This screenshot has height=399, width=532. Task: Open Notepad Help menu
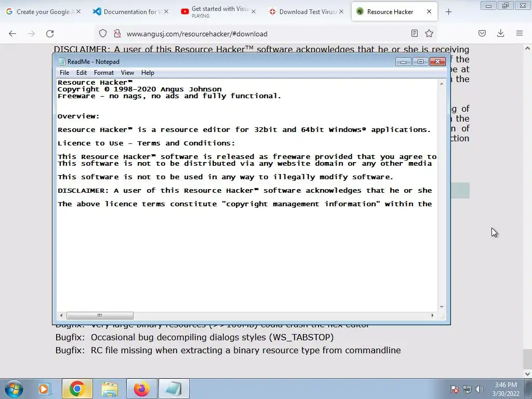tap(148, 73)
